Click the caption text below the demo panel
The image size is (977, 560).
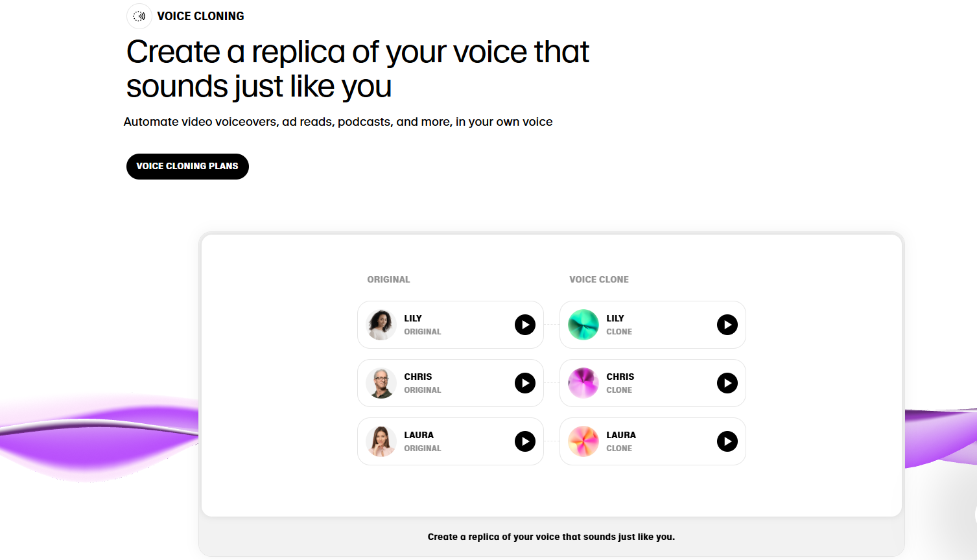tap(551, 537)
